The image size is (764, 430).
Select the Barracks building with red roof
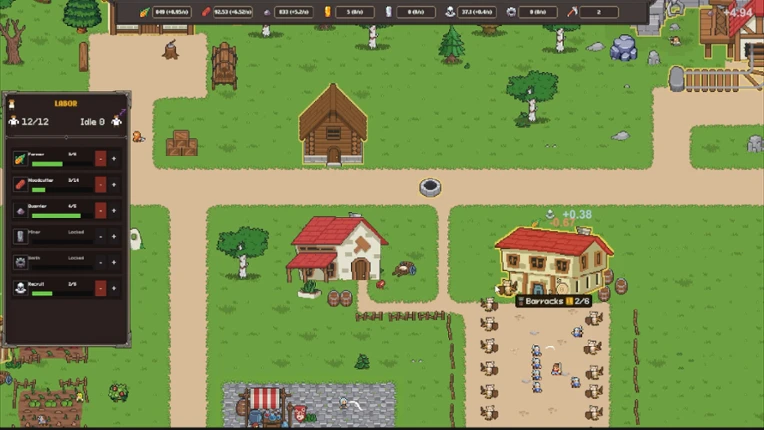[x=554, y=261]
